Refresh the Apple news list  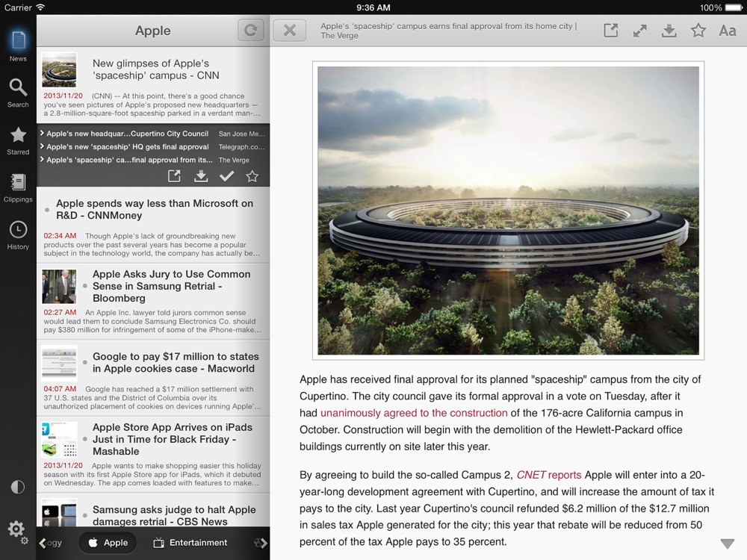pos(250,31)
